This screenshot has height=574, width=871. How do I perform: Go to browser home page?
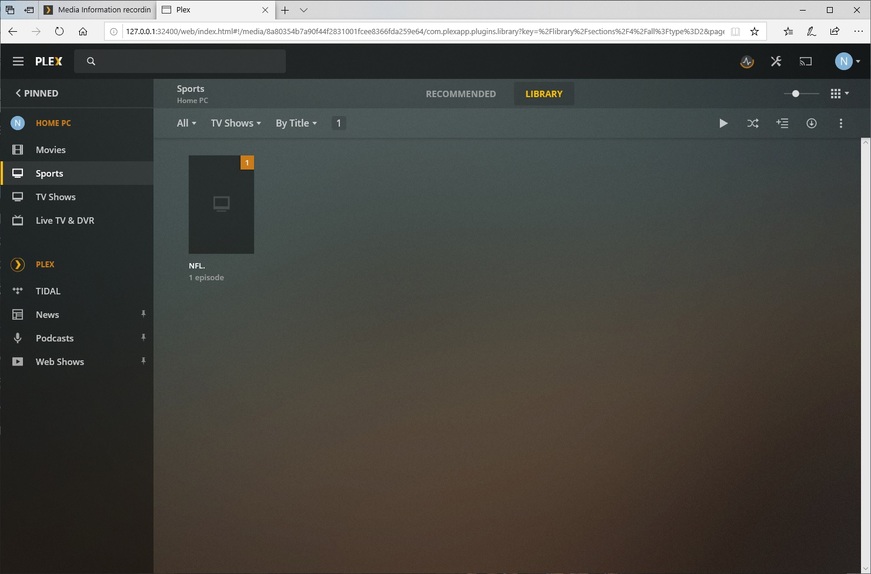click(83, 32)
